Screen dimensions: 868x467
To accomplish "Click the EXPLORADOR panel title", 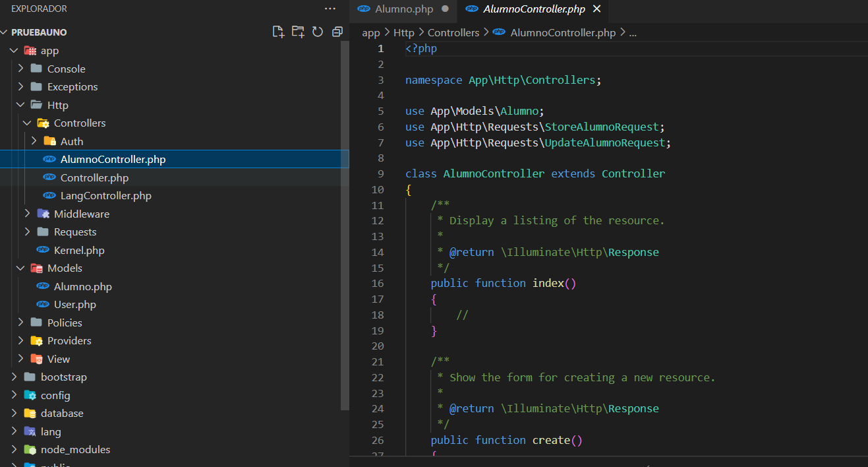I will [x=40, y=9].
